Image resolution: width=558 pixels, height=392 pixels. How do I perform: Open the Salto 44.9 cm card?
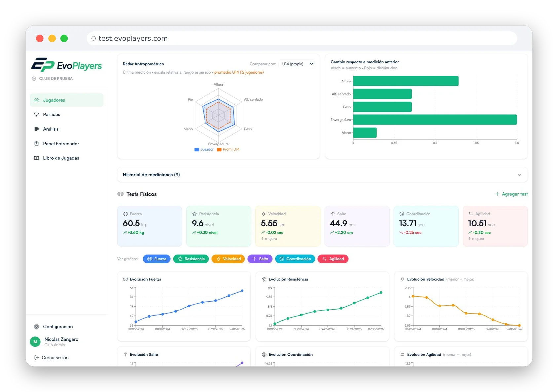(357, 226)
